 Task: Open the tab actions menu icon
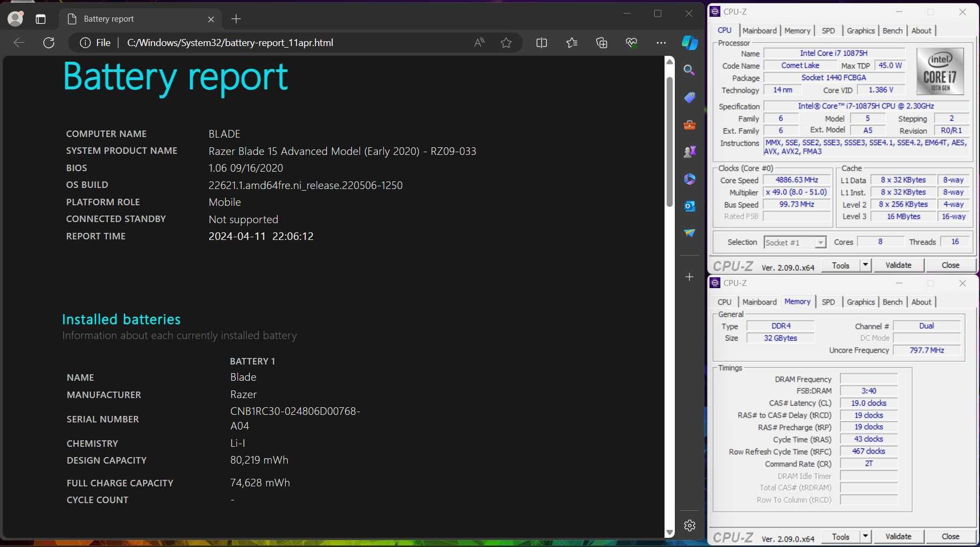tap(41, 19)
